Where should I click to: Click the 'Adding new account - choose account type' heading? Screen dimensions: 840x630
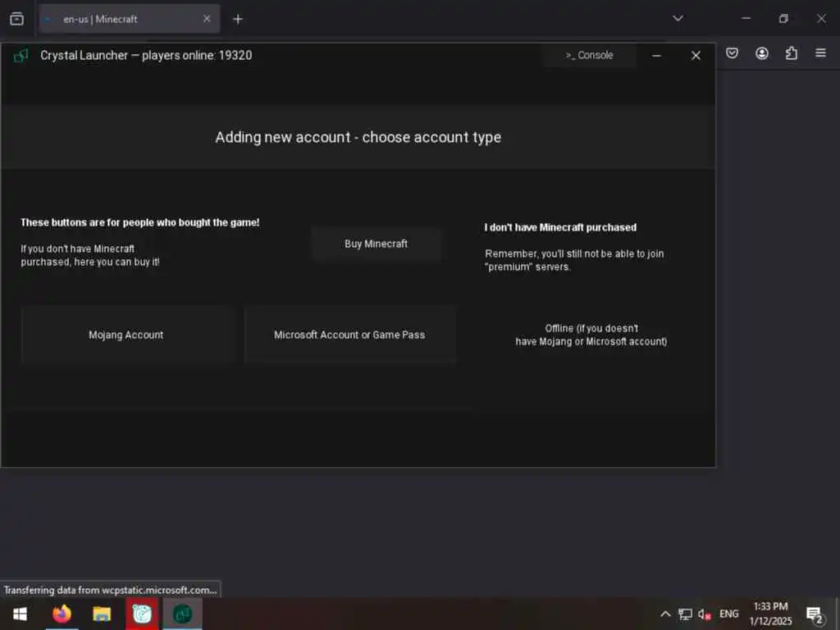coord(358,137)
